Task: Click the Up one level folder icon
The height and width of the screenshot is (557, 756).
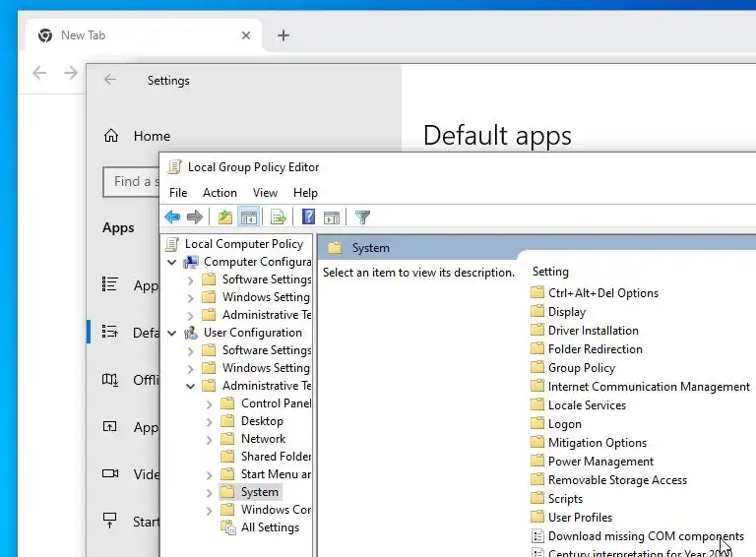Action: (224, 217)
